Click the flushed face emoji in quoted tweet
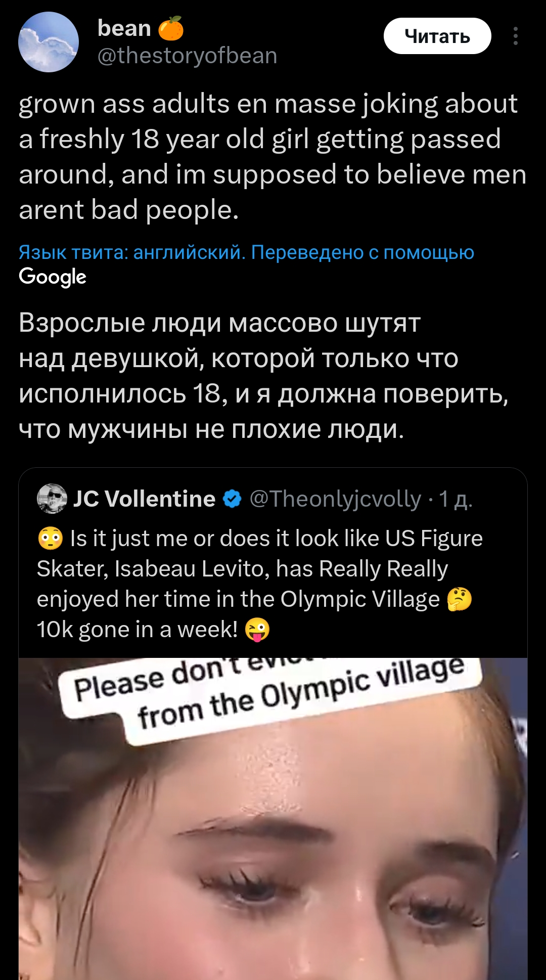 click(x=50, y=539)
